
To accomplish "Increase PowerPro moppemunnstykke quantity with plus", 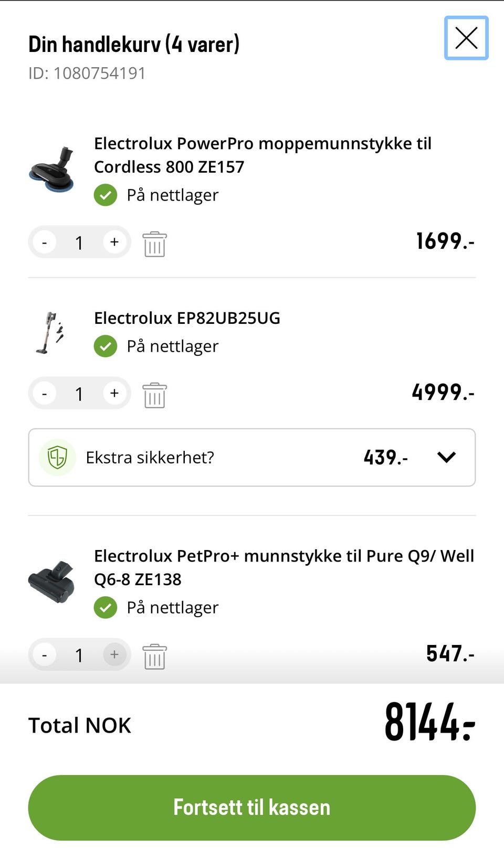I will coord(114,242).
